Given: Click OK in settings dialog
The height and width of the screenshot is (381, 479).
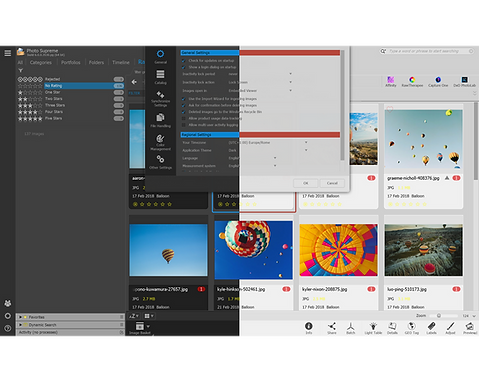Looking at the screenshot, I should (306, 183).
